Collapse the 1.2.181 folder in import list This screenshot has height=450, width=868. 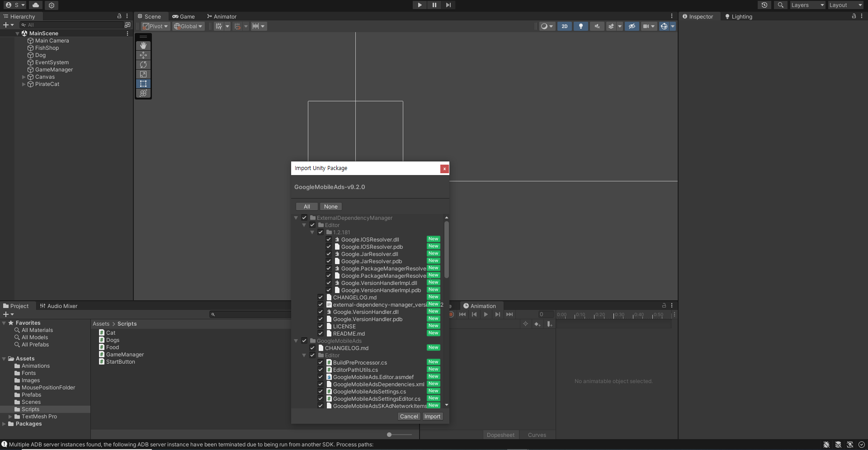point(312,232)
